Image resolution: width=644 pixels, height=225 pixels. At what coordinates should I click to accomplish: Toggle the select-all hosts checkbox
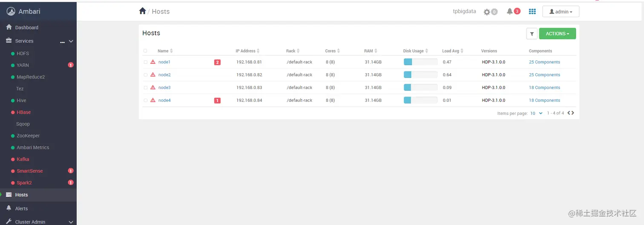pos(145,51)
